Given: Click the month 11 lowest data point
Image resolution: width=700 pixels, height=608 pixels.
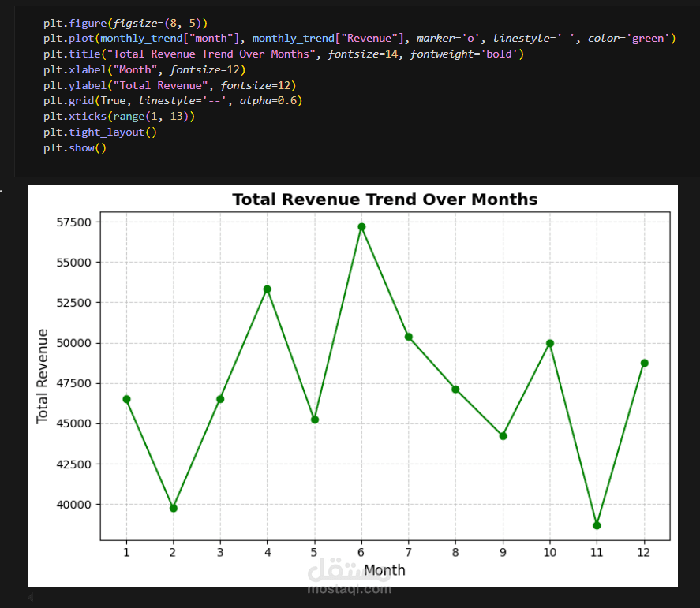Looking at the screenshot, I should point(597,525).
